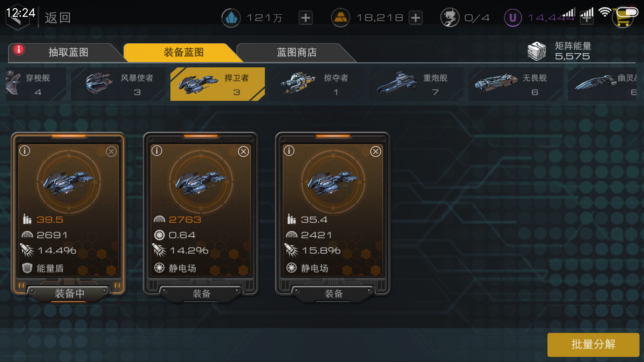Dismiss the equipped 能量盾 blueprint card
Screen dimensions: 644x362
[x=111, y=152]
